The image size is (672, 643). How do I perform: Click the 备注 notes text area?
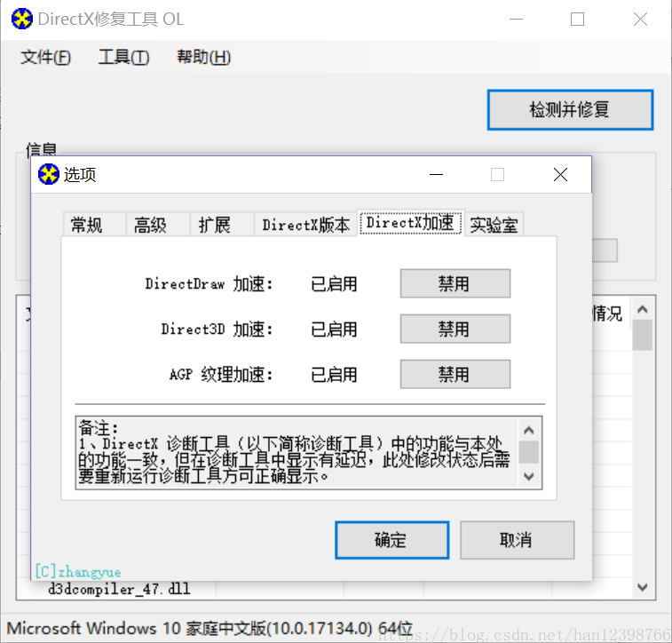point(296,452)
